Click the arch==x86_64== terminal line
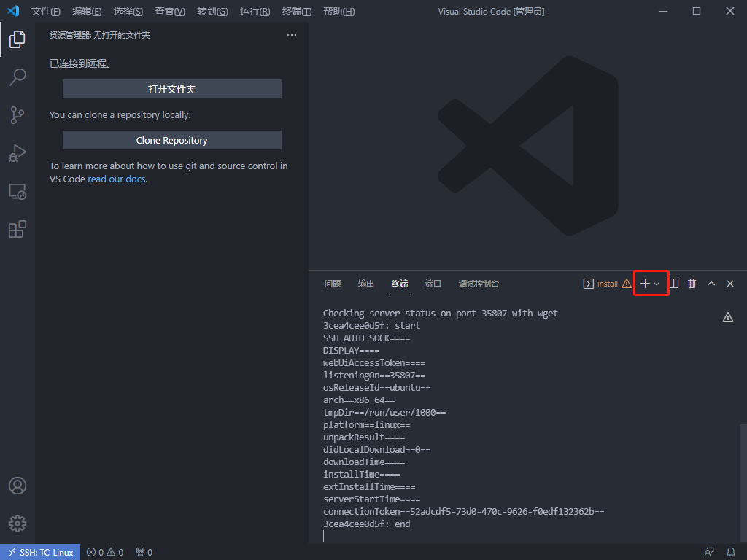This screenshot has width=747, height=560. pyautogui.click(x=359, y=400)
